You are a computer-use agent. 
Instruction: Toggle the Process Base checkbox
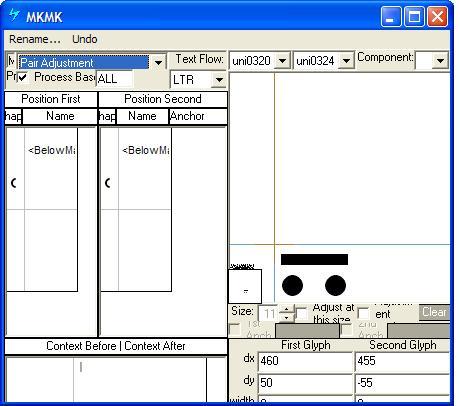tap(23, 78)
